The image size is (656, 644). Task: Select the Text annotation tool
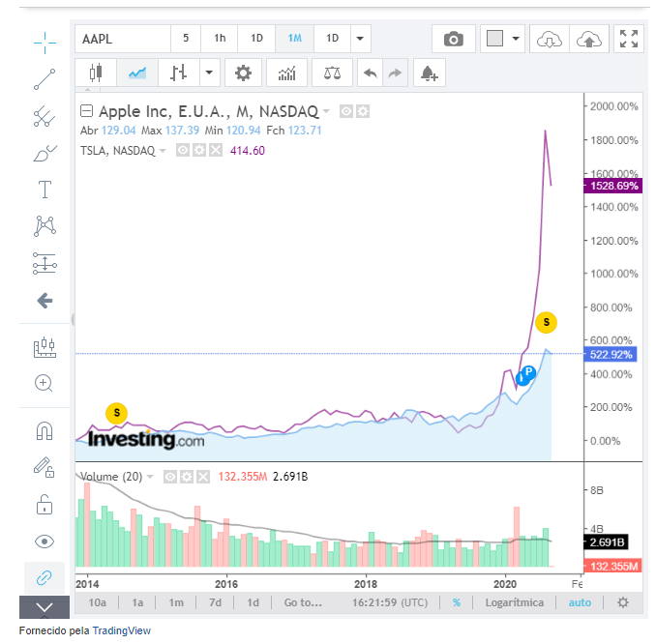44,189
